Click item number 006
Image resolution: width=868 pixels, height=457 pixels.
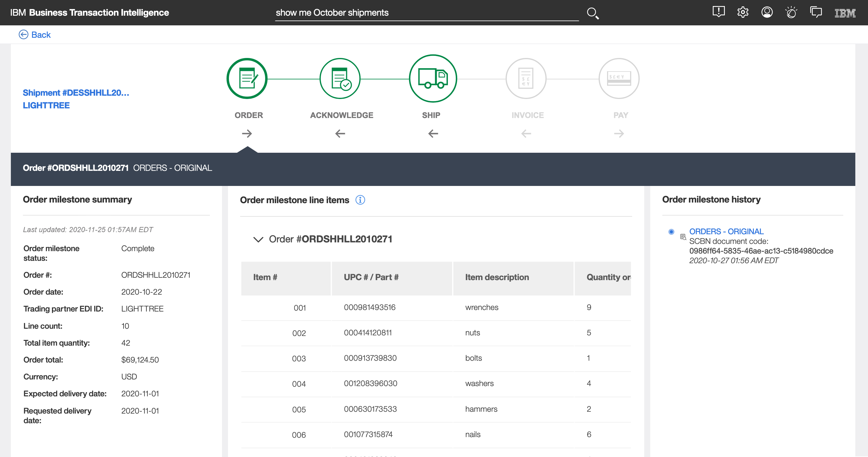pos(298,435)
